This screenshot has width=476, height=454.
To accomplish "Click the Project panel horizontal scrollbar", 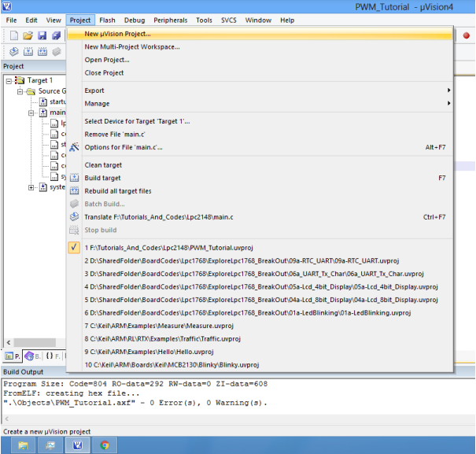I will (35, 343).
